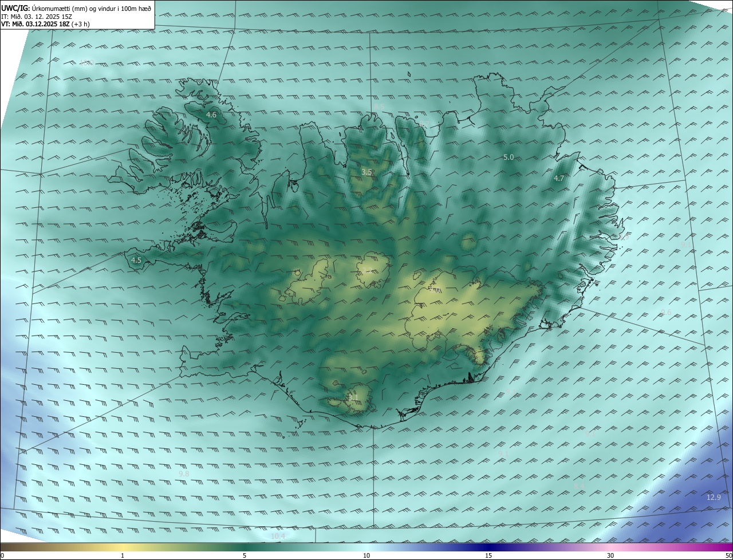The image size is (733, 560).
Task: Click the colour scale tick label 0
Action: click(2, 555)
